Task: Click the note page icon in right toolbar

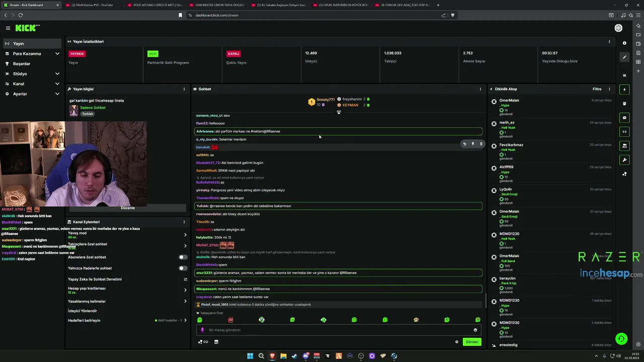Action: (x=624, y=104)
